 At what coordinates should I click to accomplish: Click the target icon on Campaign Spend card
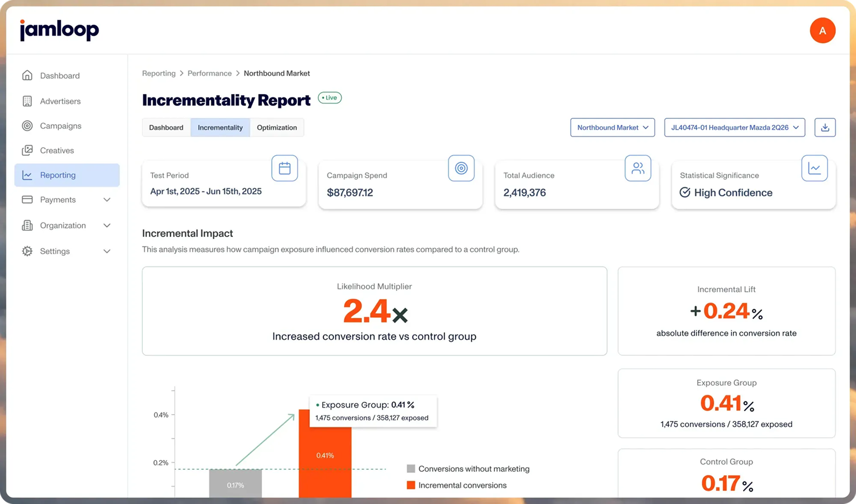tap(461, 168)
